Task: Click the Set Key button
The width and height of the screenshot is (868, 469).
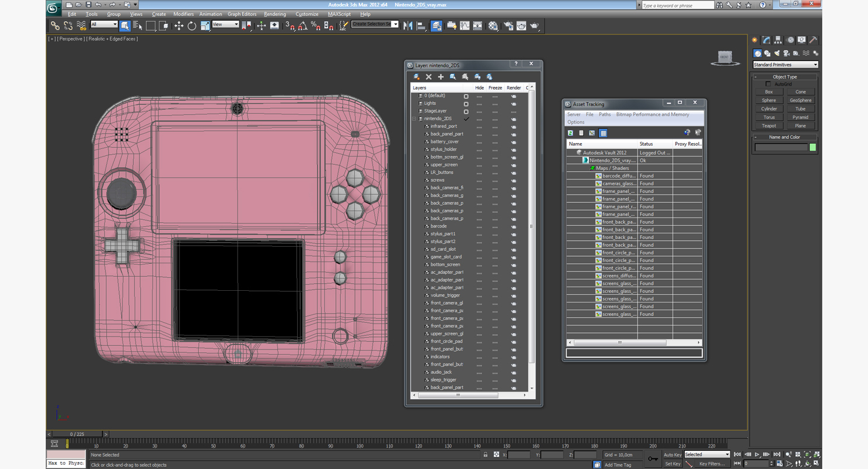Action: pyautogui.click(x=672, y=464)
